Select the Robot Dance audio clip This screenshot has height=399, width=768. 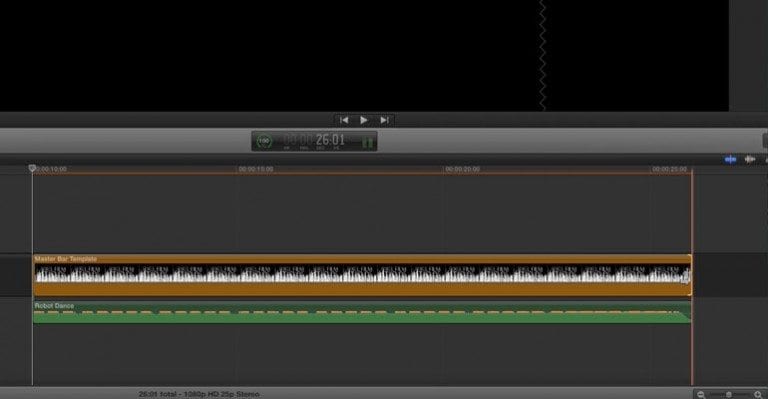[x=362, y=312]
